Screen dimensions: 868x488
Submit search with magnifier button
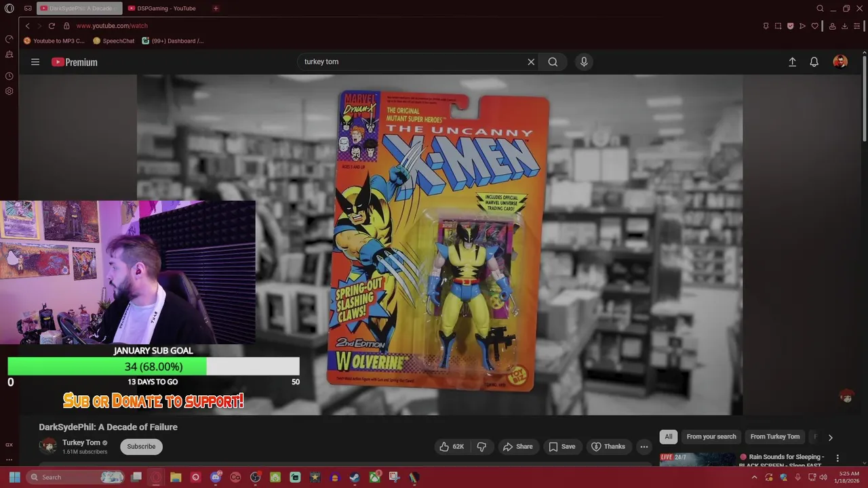(x=553, y=62)
